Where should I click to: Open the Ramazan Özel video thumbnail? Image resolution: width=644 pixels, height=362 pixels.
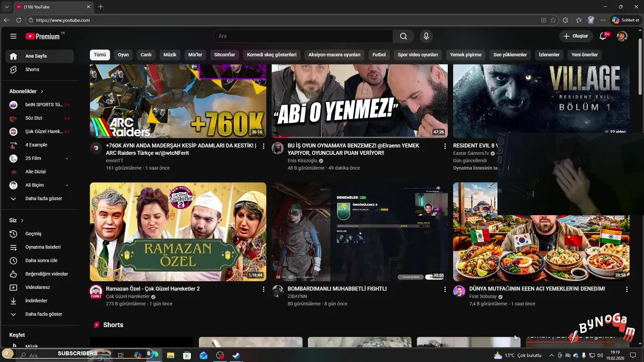point(178,232)
